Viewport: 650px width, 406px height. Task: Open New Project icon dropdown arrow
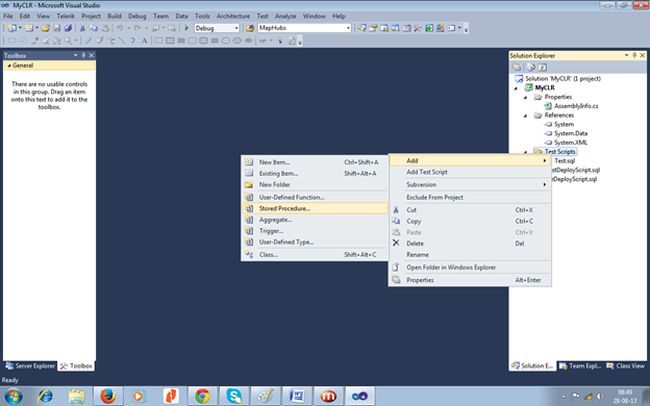click(x=20, y=28)
